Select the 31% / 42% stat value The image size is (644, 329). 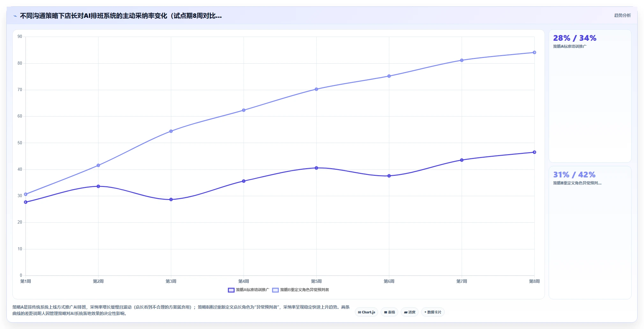(x=574, y=175)
